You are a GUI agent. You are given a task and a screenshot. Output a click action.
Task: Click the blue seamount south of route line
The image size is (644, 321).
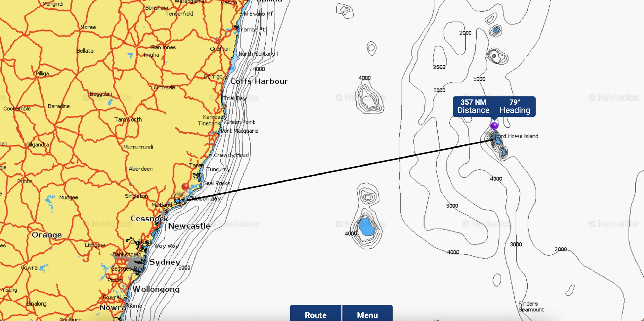(366, 227)
